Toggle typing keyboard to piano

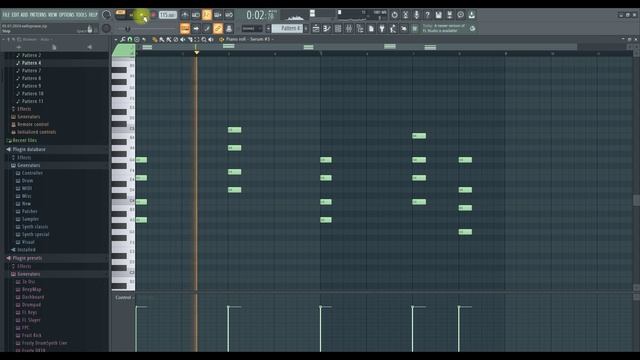click(185, 29)
